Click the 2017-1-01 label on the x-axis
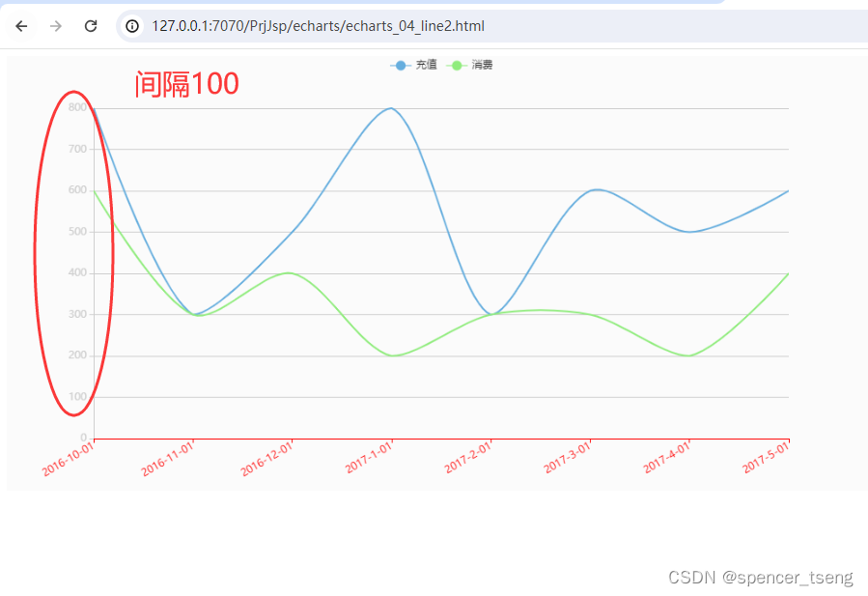This screenshot has width=868, height=596. click(x=368, y=454)
